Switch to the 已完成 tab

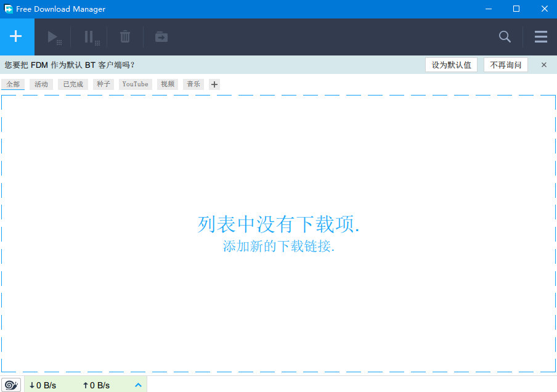(x=72, y=84)
